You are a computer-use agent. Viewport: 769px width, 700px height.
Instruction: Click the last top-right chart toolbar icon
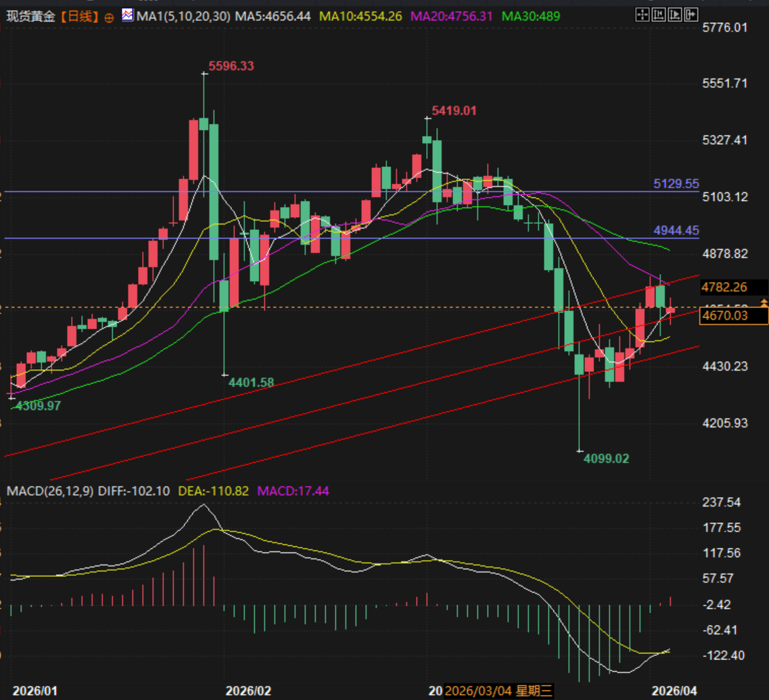click(691, 15)
